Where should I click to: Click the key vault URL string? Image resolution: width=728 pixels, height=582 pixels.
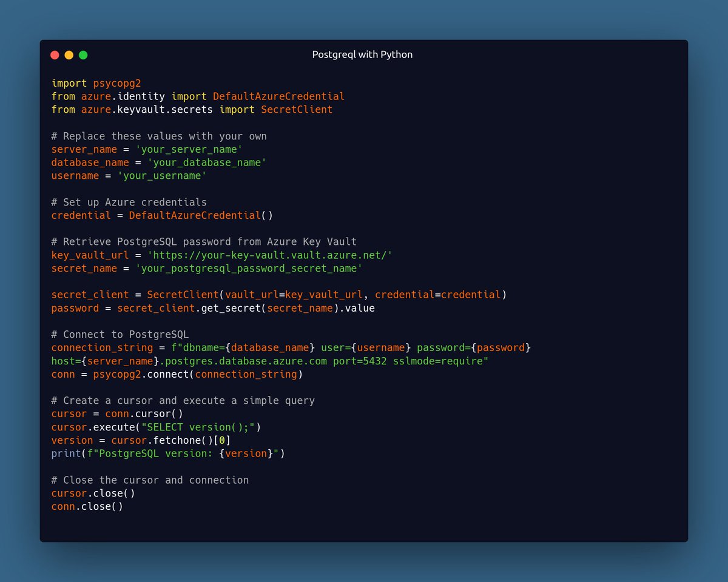pos(270,255)
